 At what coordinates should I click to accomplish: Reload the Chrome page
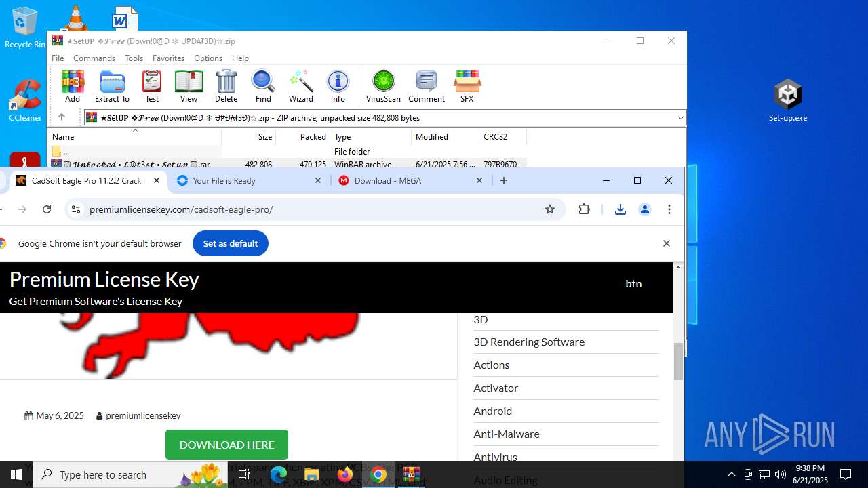pyautogui.click(x=47, y=209)
